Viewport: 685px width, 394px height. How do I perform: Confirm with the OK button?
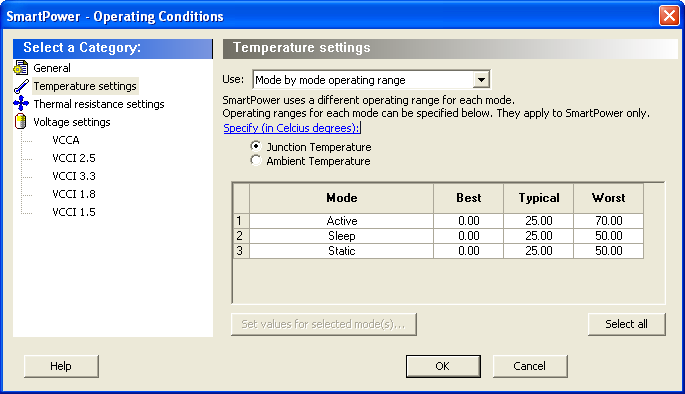click(443, 366)
